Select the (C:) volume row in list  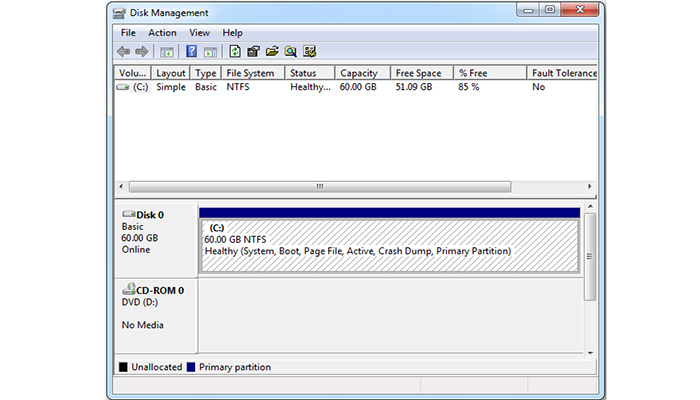(133, 88)
